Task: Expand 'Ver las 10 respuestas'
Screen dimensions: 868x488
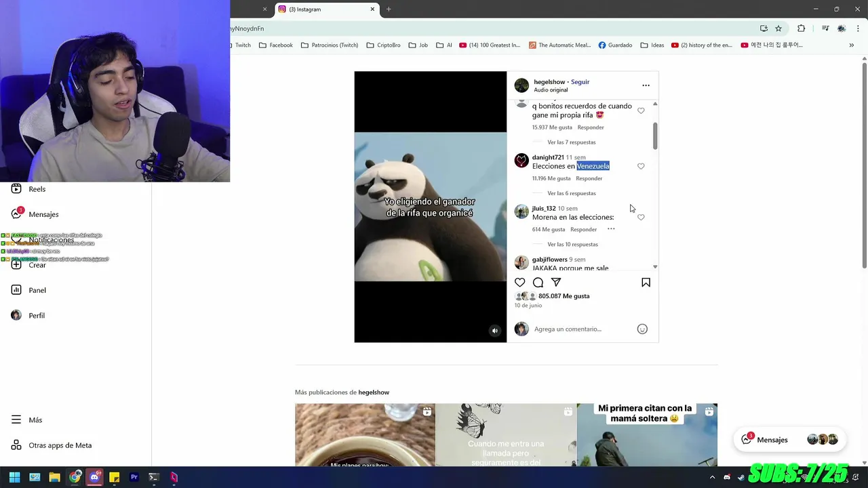Action: 572,244
